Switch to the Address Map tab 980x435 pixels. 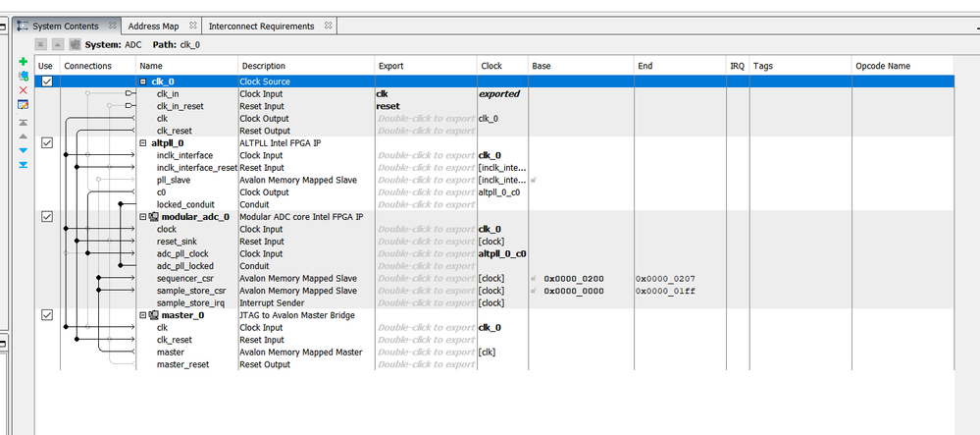161,27
